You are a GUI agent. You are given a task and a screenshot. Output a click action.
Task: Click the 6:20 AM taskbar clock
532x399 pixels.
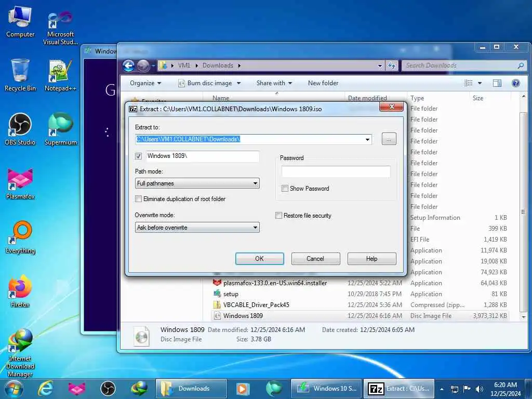pos(506,389)
